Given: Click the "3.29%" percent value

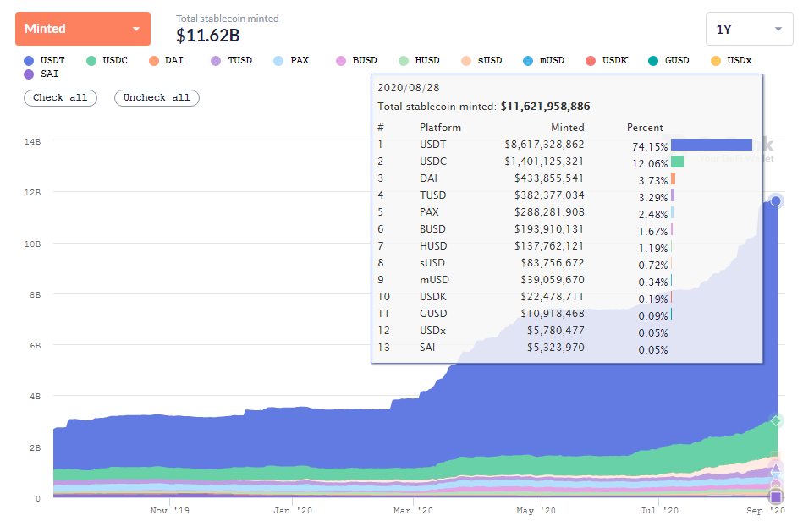Looking at the screenshot, I should pos(653,198).
